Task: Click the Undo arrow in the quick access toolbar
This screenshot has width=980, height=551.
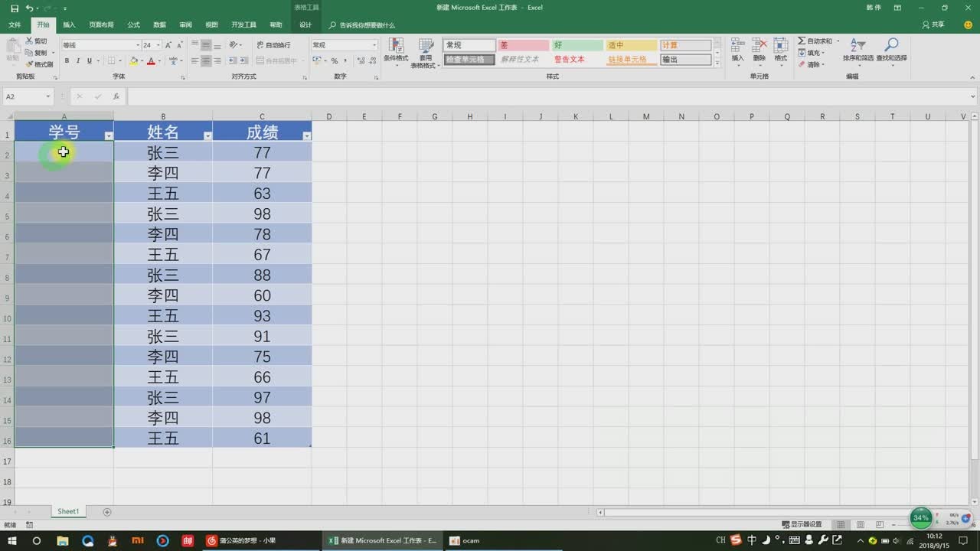Action: pyautogui.click(x=29, y=8)
